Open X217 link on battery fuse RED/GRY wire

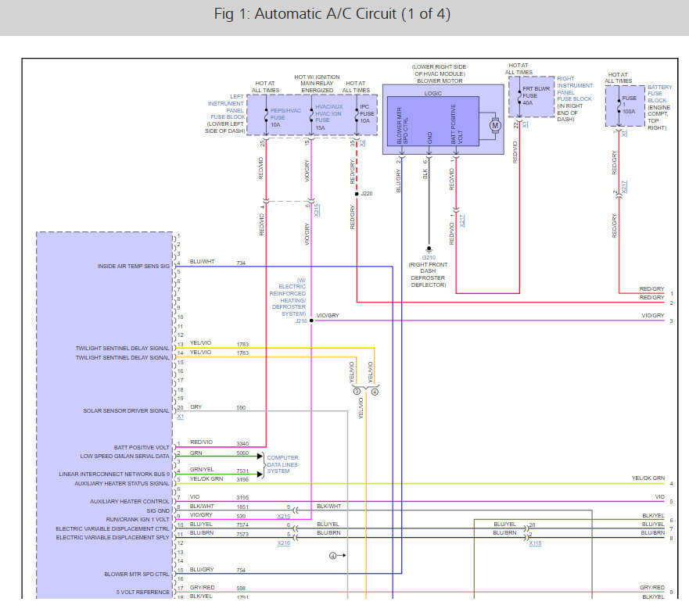(x=625, y=187)
